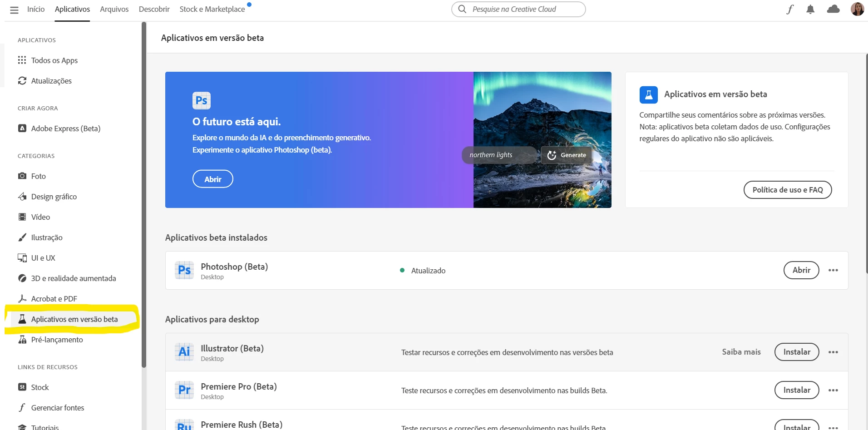Click the Ilustração brush icon
868x430 pixels.
pos(22,237)
